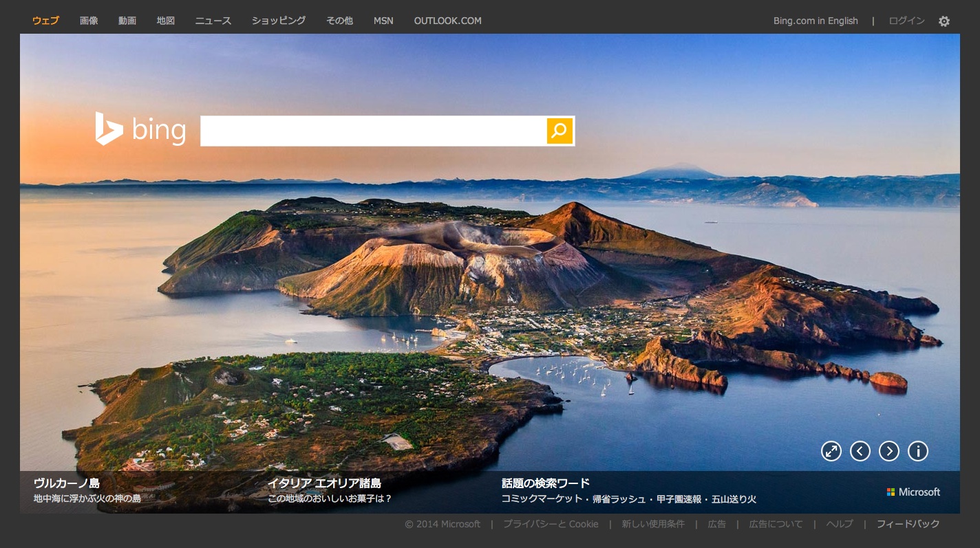Viewport: 980px width, 548px height.
Task: Open the 動画 tab
Action: click(x=127, y=21)
